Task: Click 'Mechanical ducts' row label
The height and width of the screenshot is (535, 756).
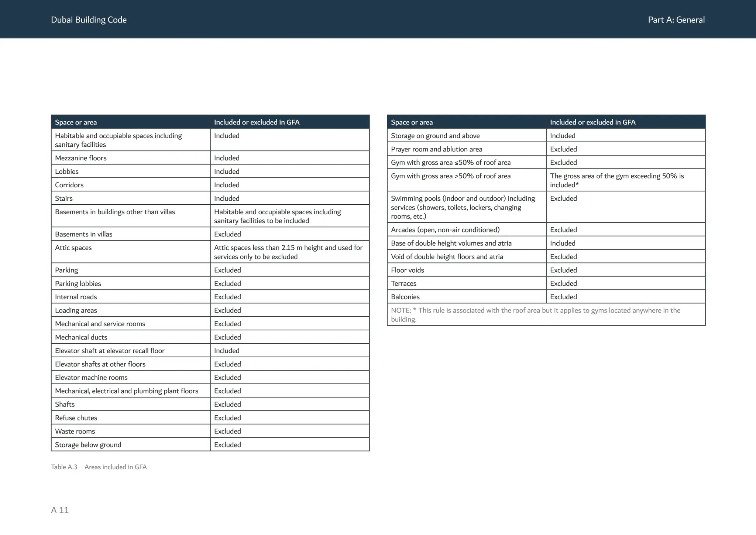Action: click(81, 337)
